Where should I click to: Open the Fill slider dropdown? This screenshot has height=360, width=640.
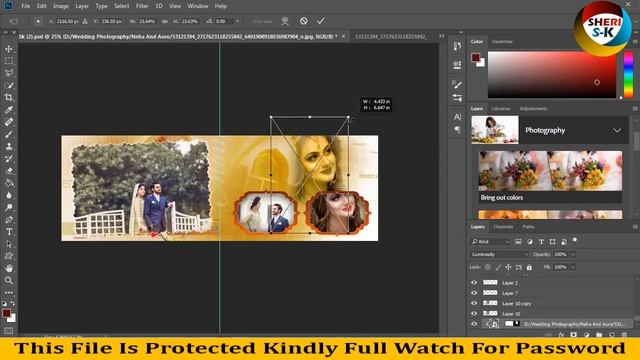pos(573,267)
